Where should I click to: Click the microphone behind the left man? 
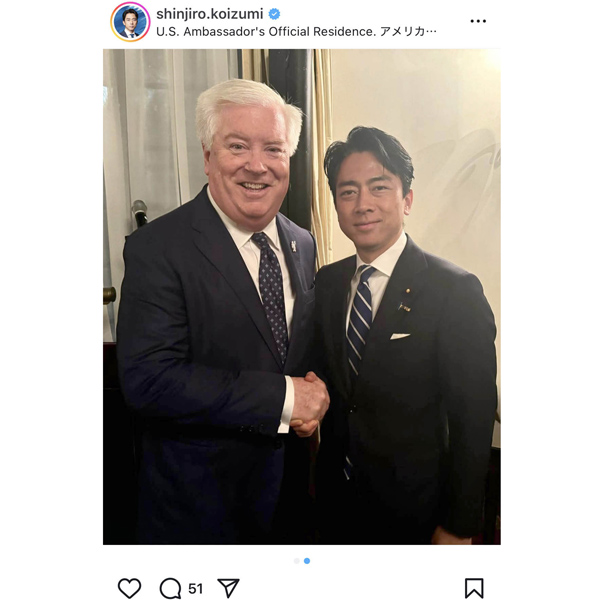coord(139,213)
